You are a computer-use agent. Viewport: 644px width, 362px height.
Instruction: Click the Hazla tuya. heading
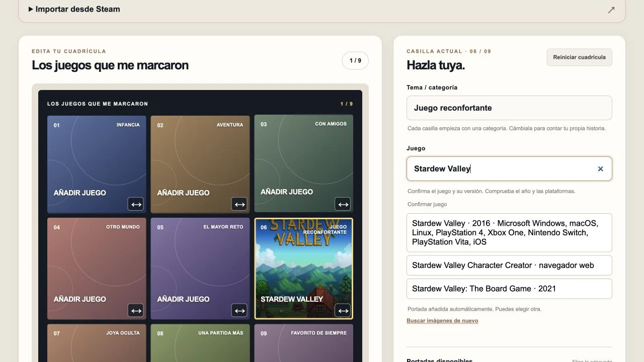tap(436, 65)
